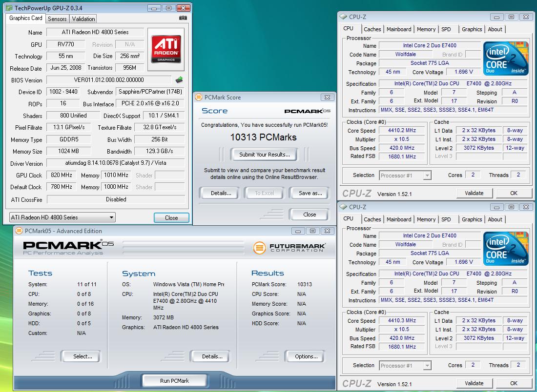The height and width of the screenshot is (392, 537).
Task: Click Validate in lower CPU-Z window
Action: (x=474, y=383)
